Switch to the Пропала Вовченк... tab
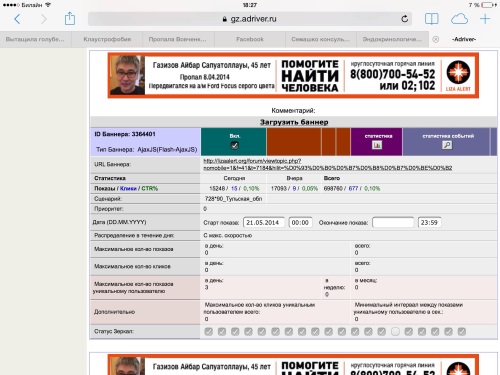This screenshot has height=375, width=500. [178, 39]
